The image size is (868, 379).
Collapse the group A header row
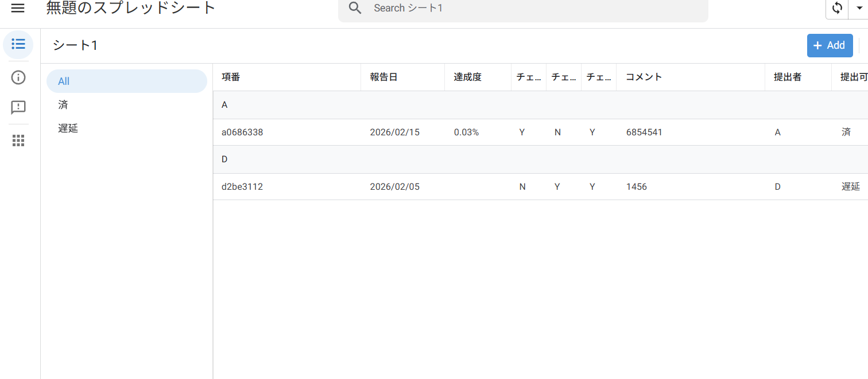[x=224, y=105]
